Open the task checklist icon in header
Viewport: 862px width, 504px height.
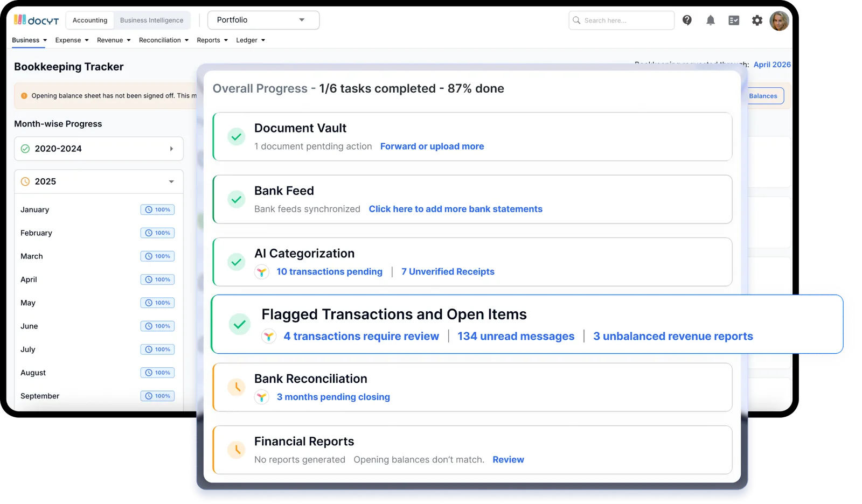[x=734, y=20]
